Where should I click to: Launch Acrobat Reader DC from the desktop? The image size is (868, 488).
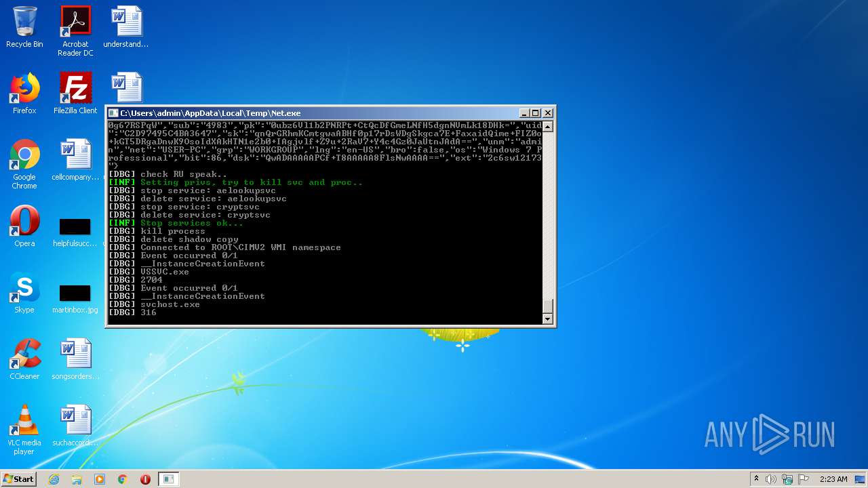click(x=75, y=31)
